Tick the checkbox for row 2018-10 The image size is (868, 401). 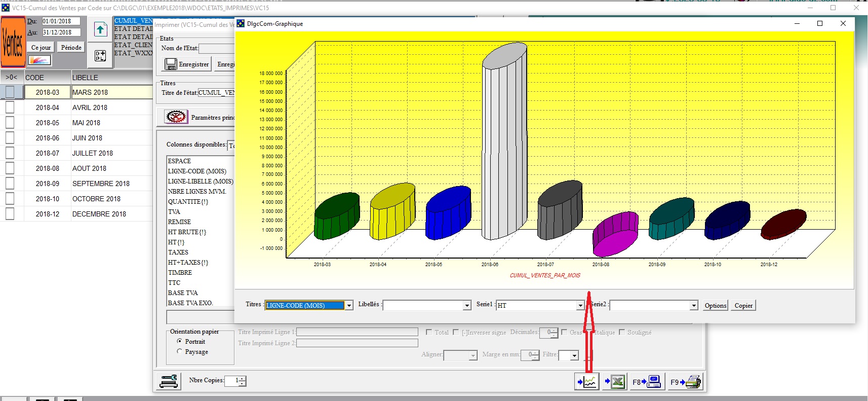point(10,198)
